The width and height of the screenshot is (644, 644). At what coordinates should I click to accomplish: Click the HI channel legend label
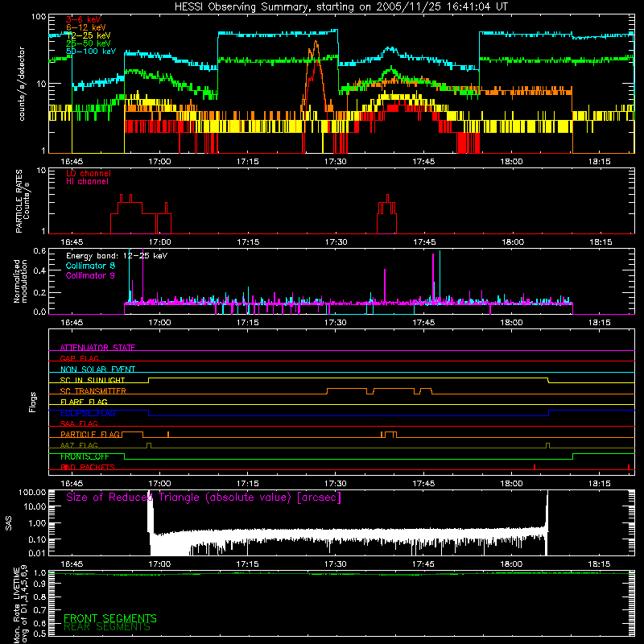[87, 182]
